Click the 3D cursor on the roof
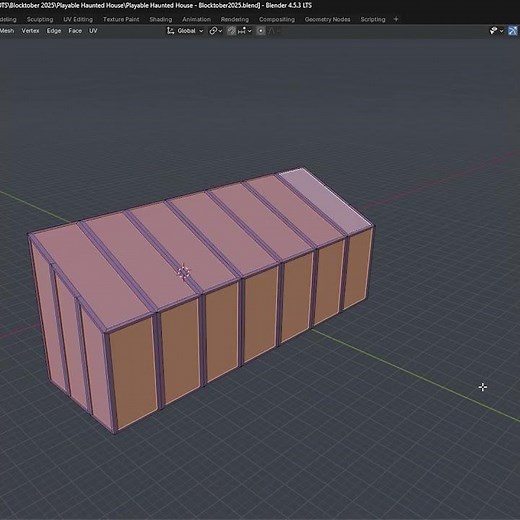This screenshot has width=520, height=520. pyautogui.click(x=183, y=272)
